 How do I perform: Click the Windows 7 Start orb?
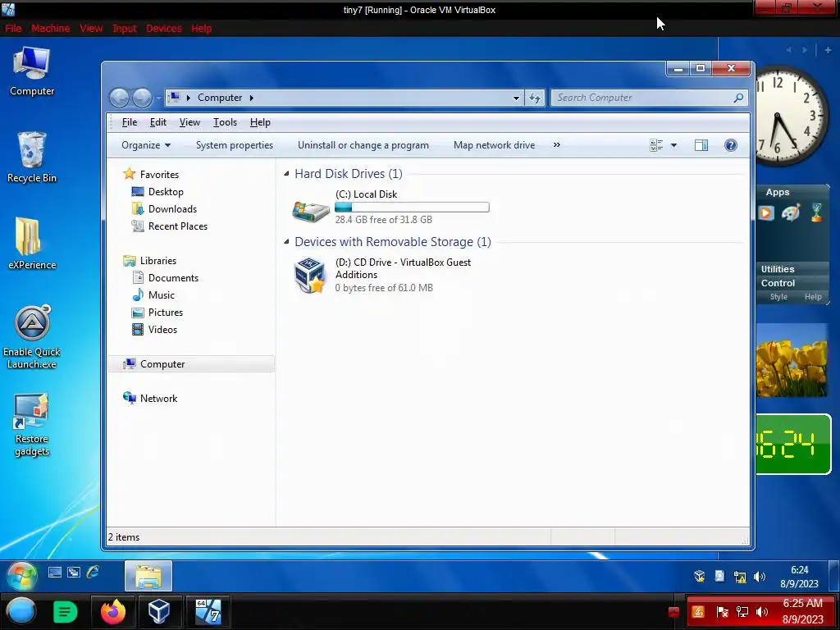click(x=21, y=575)
